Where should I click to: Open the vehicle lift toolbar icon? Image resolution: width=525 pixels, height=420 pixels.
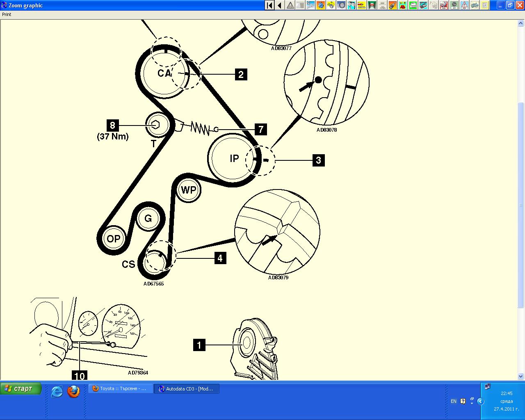pos(372,5)
